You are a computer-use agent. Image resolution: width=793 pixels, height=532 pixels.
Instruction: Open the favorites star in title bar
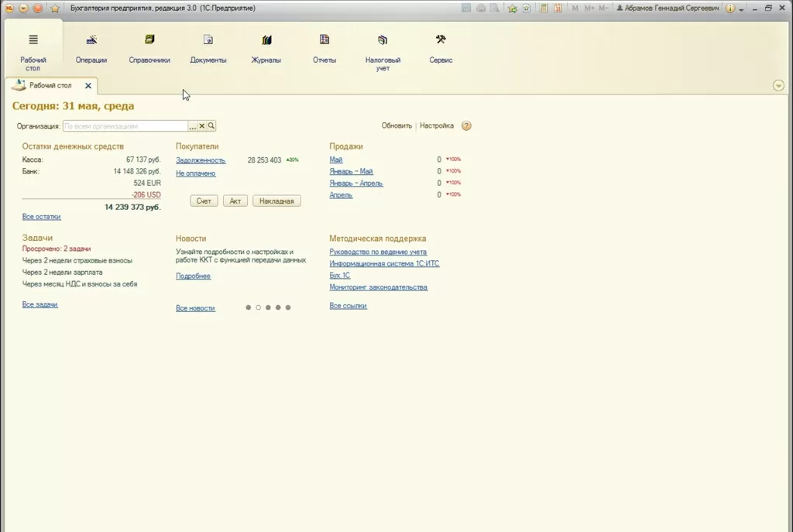(x=55, y=8)
